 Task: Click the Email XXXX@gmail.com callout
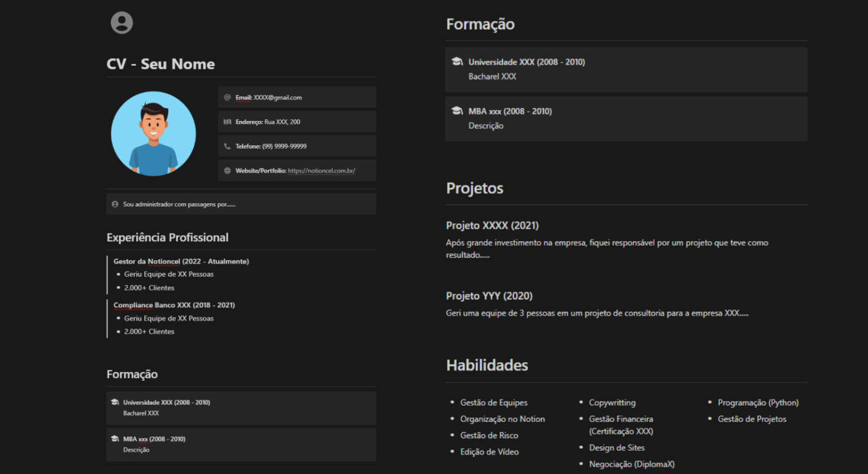tap(297, 97)
